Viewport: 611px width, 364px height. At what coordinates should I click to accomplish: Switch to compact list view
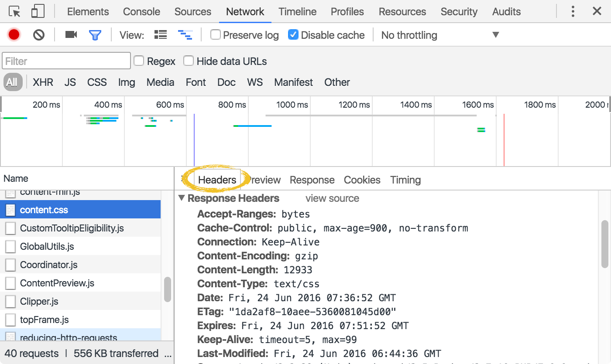point(160,35)
